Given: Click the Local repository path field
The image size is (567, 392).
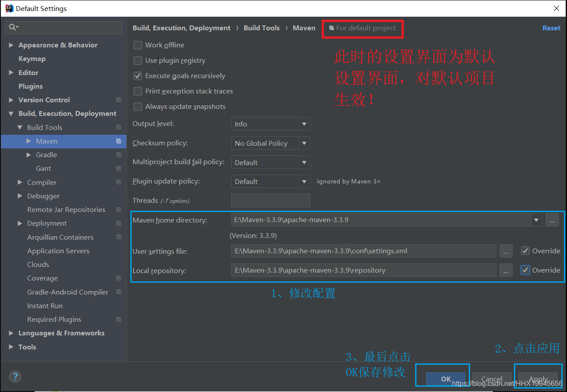Looking at the screenshot, I should [363, 270].
